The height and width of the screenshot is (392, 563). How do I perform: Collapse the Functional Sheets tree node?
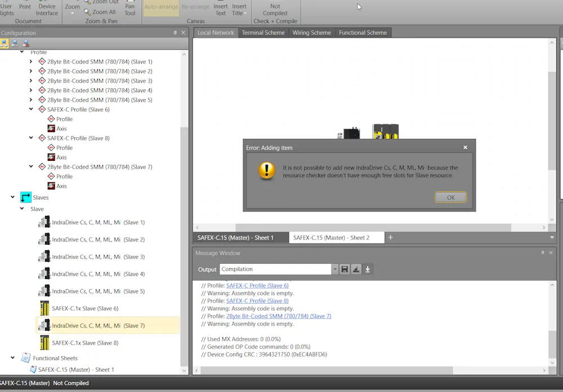tap(12, 358)
